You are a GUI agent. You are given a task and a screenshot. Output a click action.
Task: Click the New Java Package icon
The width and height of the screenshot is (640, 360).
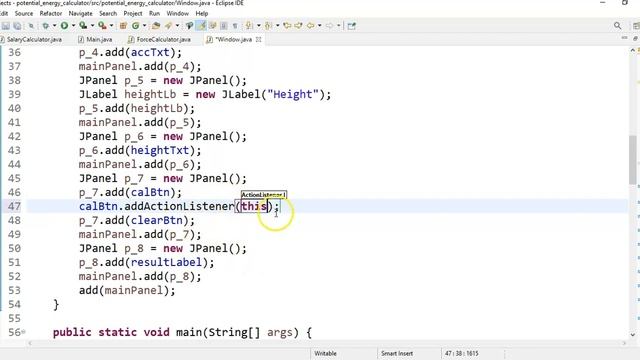(123, 26)
